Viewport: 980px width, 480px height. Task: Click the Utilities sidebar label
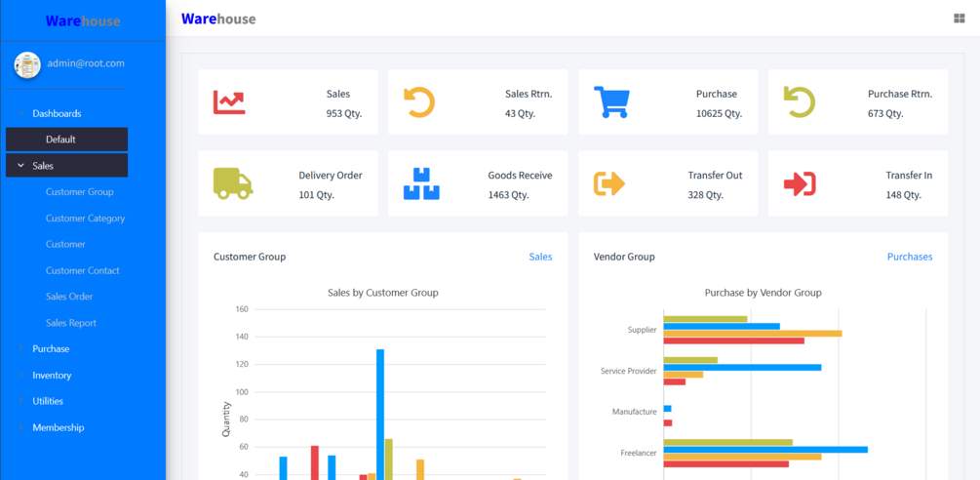pos(48,401)
